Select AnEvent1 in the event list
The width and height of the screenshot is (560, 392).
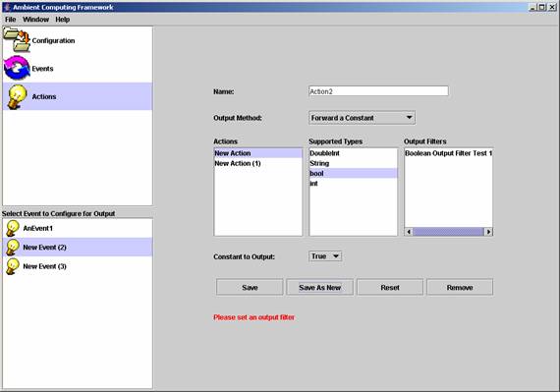click(78, 228)
